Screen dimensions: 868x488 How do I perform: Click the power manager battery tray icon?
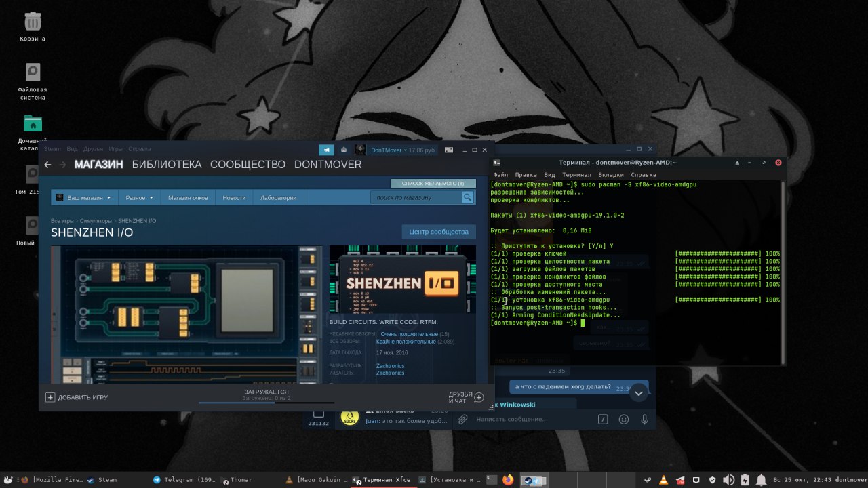point(745,480)
